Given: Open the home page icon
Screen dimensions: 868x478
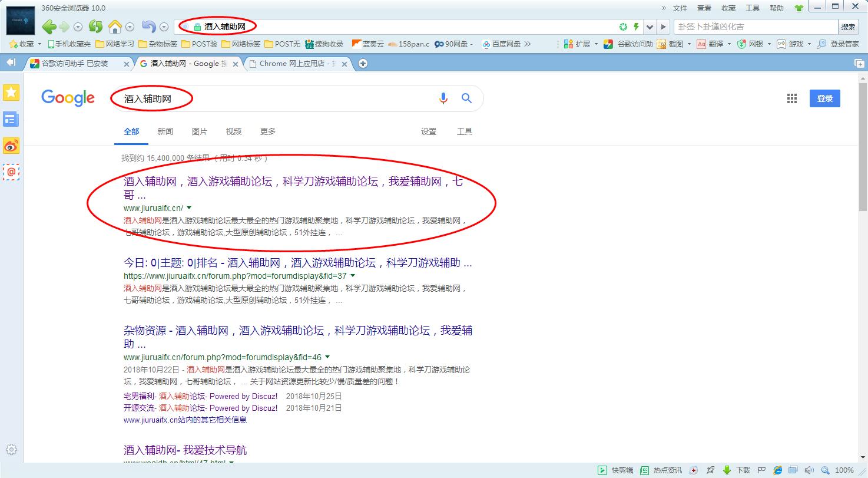Looking at the screenshot, I should 115,27.
